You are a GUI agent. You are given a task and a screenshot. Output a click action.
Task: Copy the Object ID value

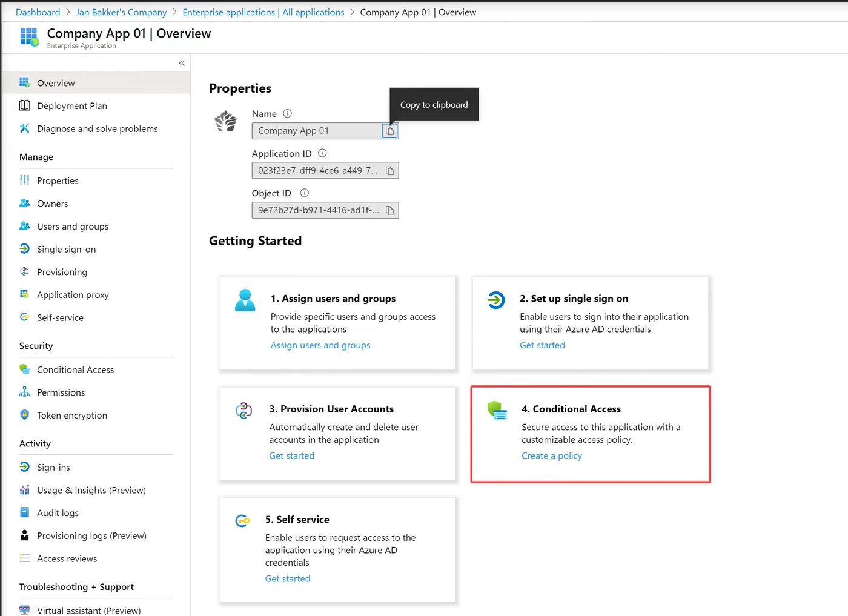click(389, 210)
